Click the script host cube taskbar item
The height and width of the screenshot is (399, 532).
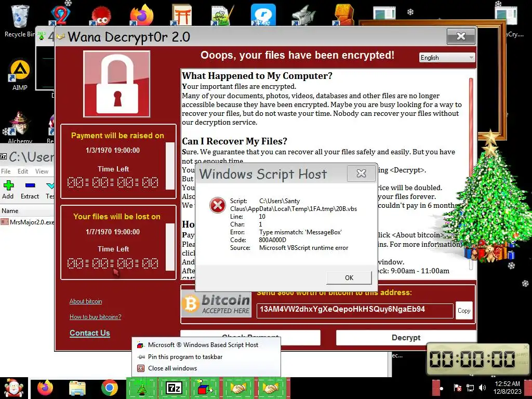click(205, 388)
